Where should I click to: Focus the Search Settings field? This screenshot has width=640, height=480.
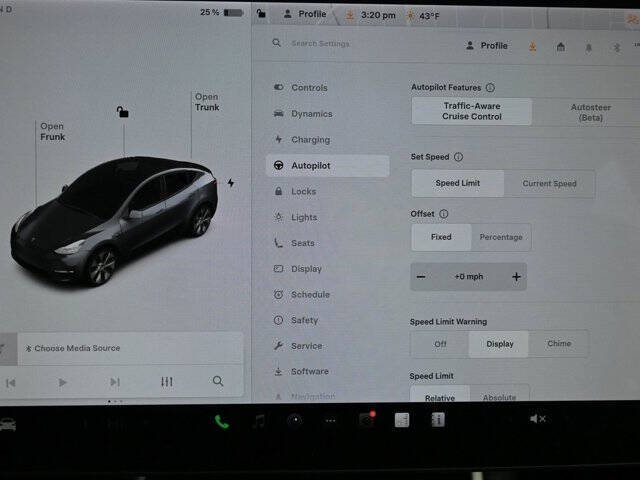320,43
